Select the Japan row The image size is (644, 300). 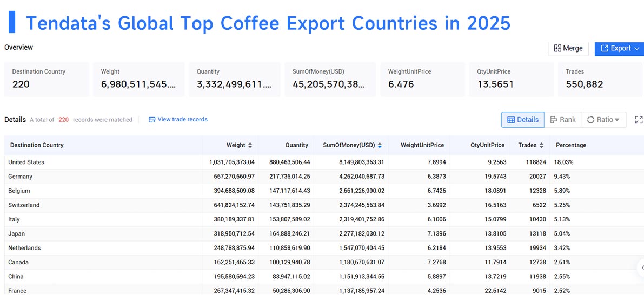(x=324, y=234)
